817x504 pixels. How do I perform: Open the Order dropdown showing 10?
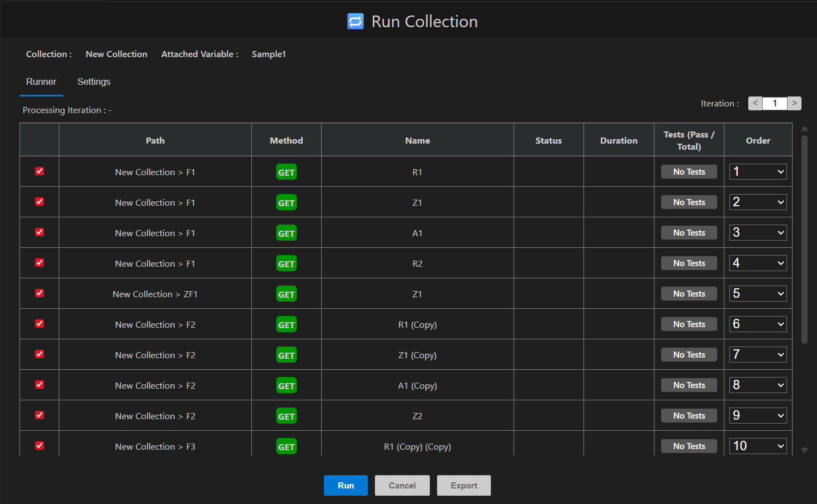758,446
